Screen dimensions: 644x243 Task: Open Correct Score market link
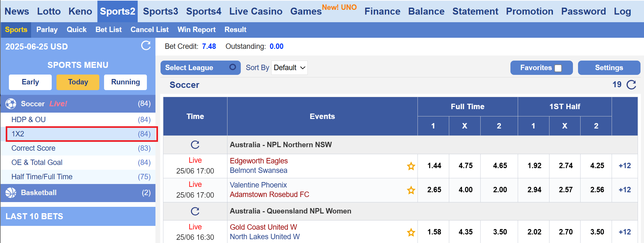pyautogui.click(x=33, y=148)
